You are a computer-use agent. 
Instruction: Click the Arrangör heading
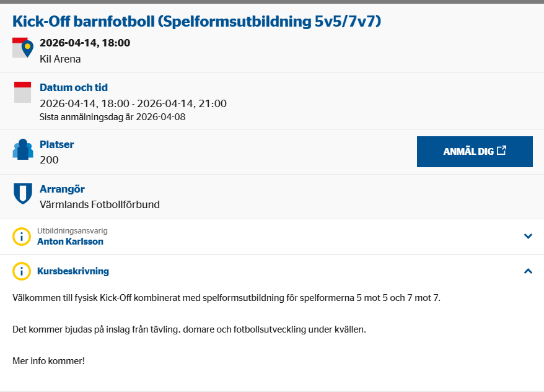pos(62,189)
